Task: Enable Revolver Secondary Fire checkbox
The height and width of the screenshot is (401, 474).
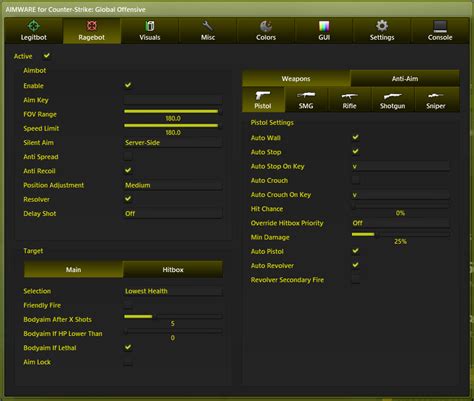Action: [356, 279]
